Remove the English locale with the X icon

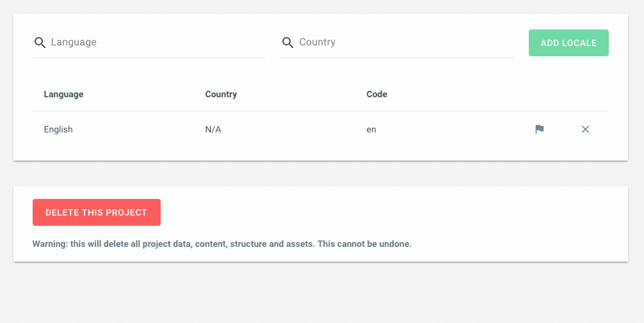(585, 129)
